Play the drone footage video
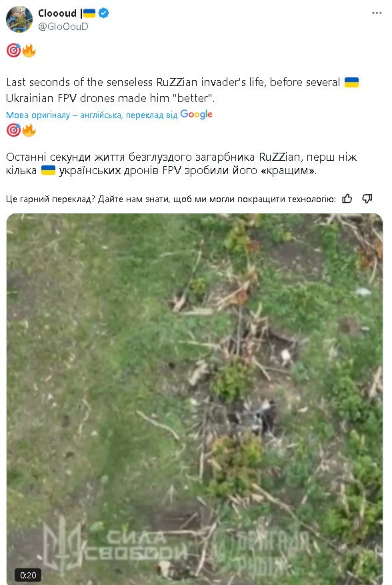392x585 pixels. [x=195, y=399]
